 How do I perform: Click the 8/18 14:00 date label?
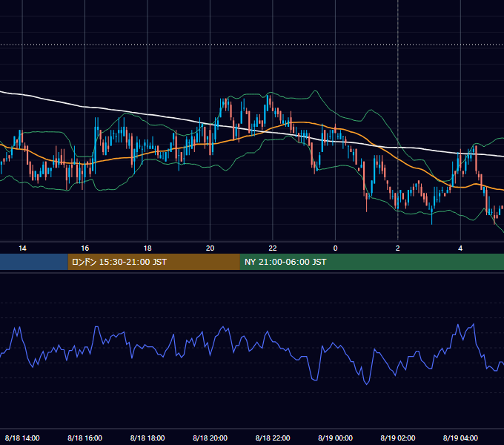coord(22,438)
